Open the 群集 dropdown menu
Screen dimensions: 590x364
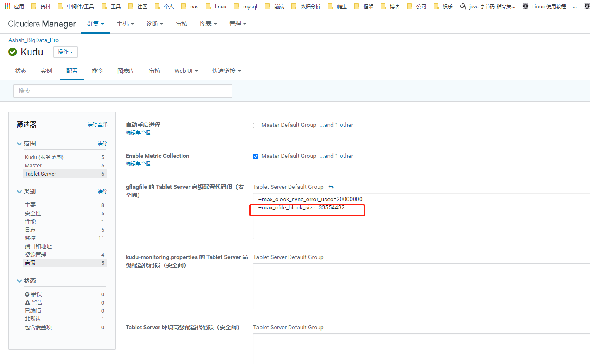click(96, 24)
